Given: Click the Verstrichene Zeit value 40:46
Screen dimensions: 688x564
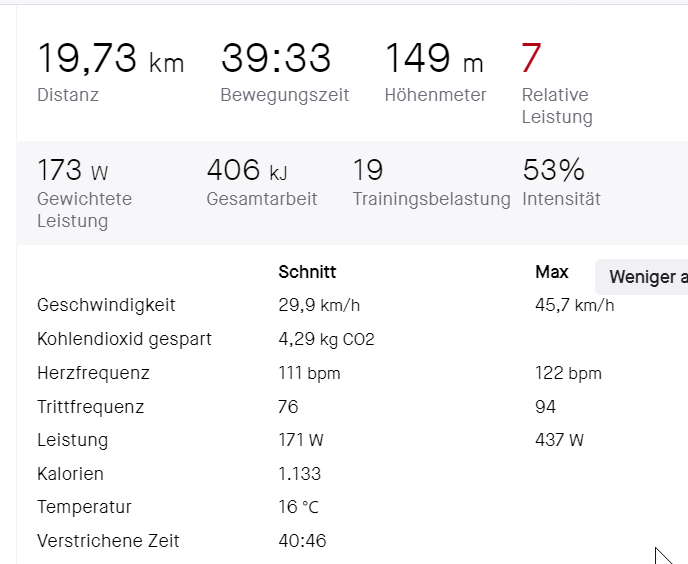Looking at the screenshot, I should point(302,541).
